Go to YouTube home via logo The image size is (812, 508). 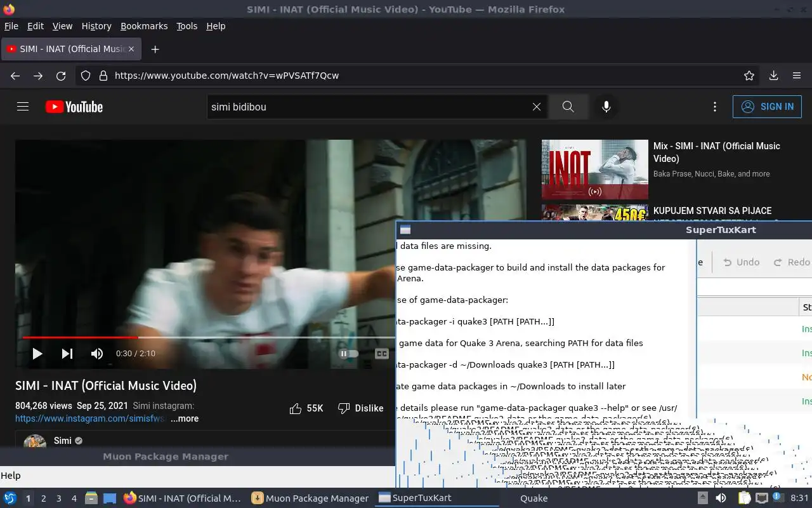click(74, 107)
